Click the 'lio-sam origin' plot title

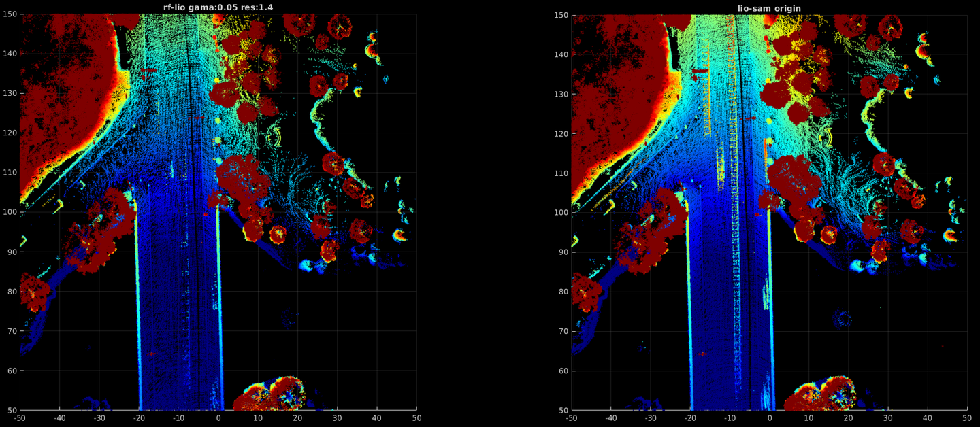769,8
